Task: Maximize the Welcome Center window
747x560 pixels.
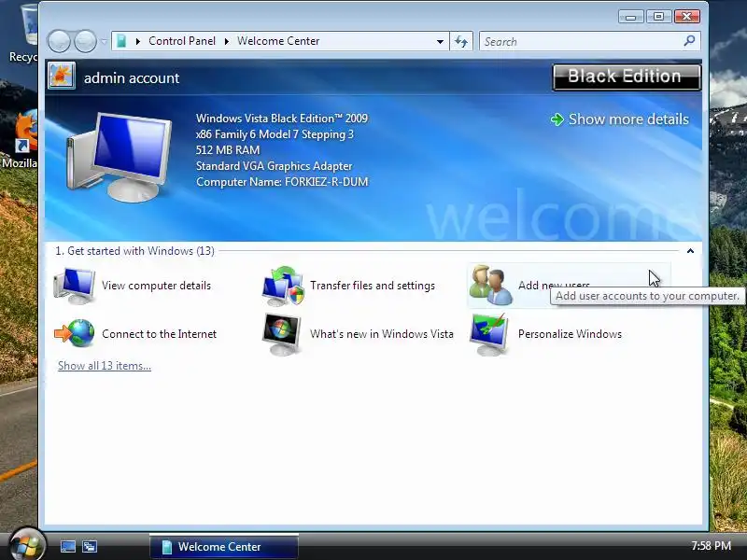Action: [x=659, y=17]
